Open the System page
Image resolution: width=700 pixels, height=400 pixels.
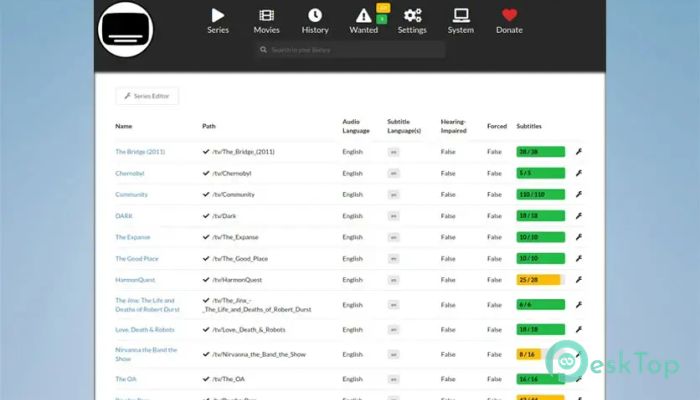tap(461, 21)
